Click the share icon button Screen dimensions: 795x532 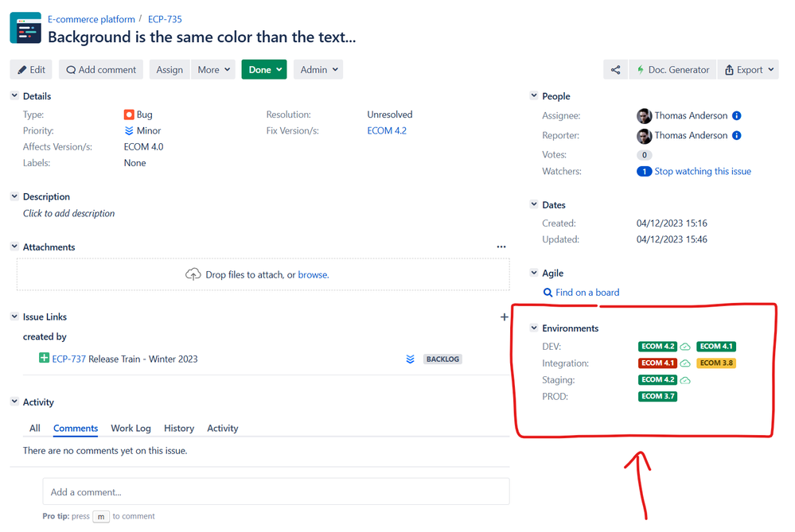point(615,70)
